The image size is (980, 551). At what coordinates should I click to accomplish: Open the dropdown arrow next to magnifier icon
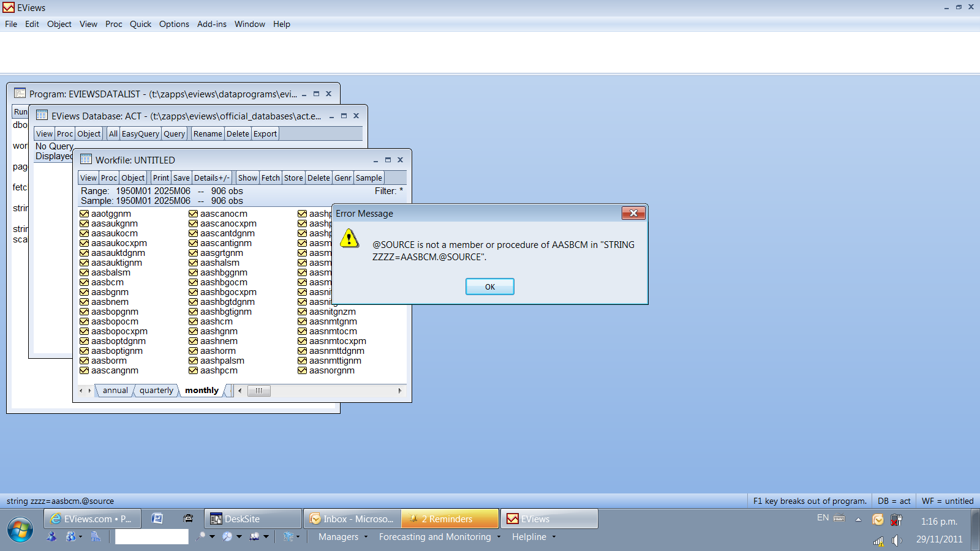click(x=212, y=537)
